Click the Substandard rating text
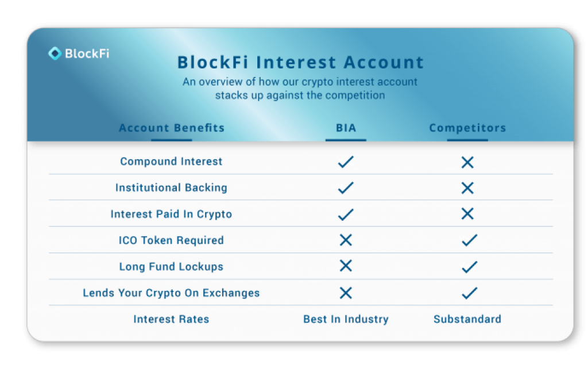The height and width of the screenshot is (368, 588). point(467,319)
